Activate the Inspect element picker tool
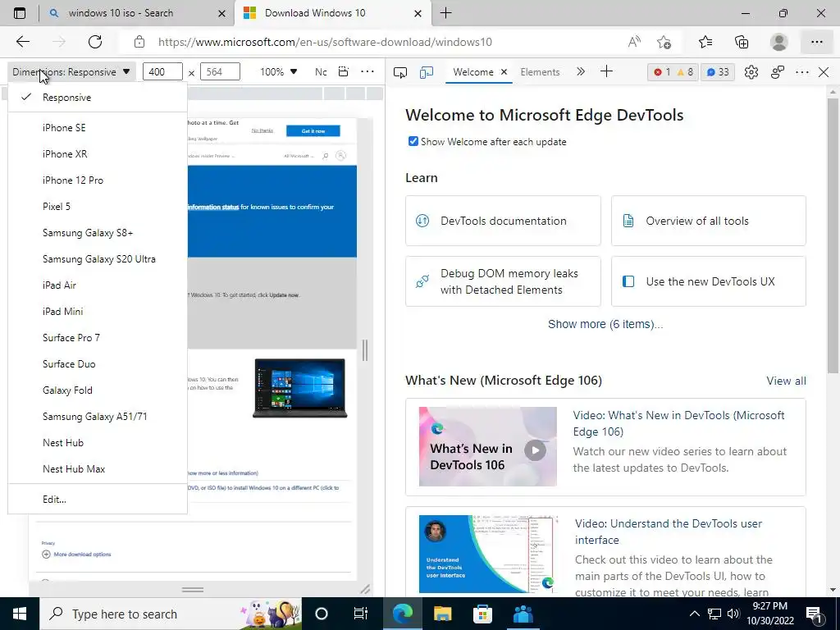840x630 pixels. (399, 72)
